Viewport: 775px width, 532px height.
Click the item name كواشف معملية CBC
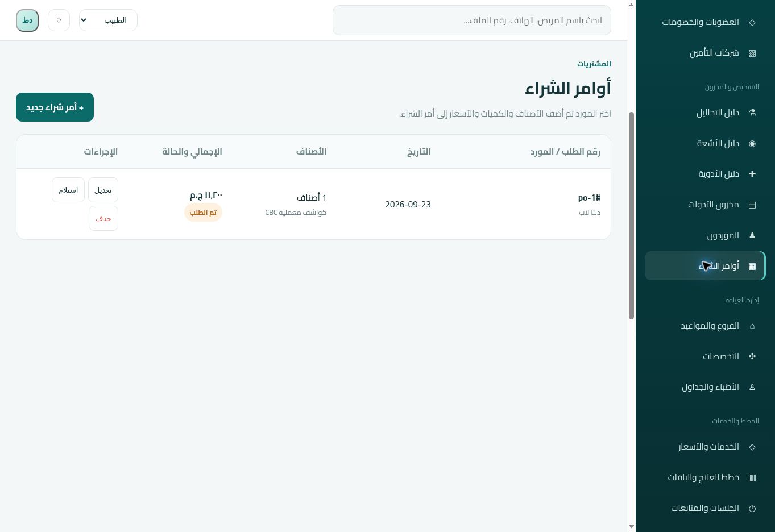click(296, 213)
